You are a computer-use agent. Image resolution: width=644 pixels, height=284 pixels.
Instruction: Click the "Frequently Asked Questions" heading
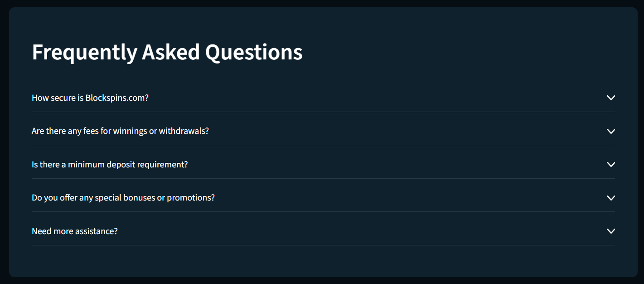(167, 52)
